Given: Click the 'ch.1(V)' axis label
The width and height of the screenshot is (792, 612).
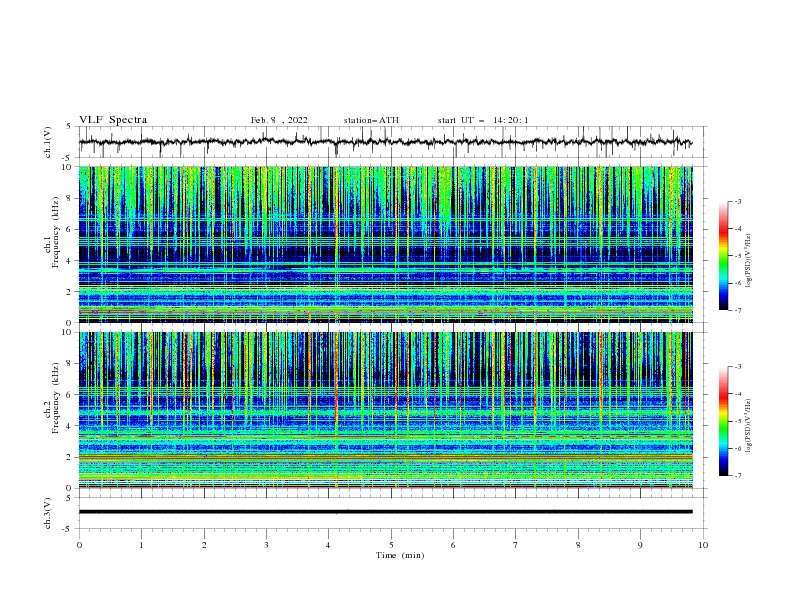Looking at the screenshot, I should 48,142.
